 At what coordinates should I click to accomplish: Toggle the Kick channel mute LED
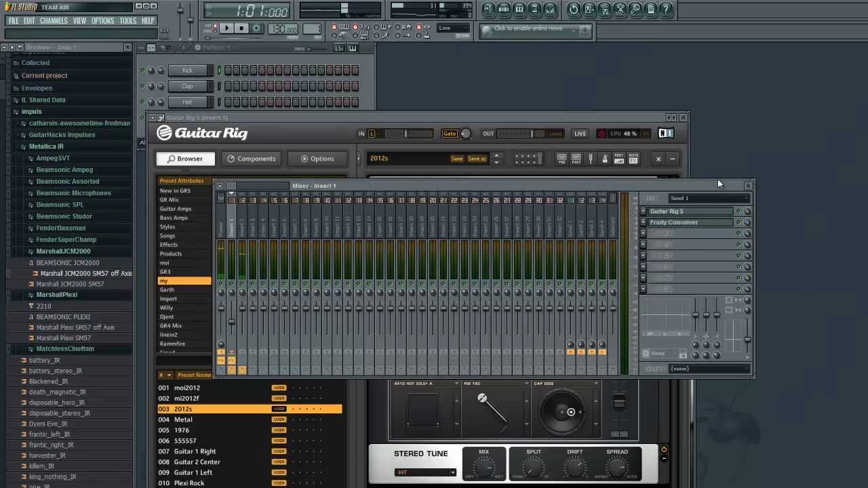(142, 70)
